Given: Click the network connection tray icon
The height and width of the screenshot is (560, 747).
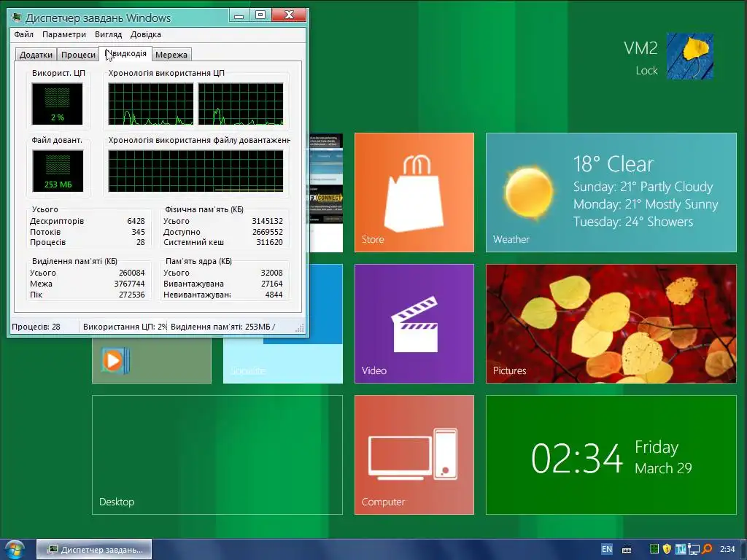Looking at the screenshot, I should pyautogui.click(x=694, y=550).
